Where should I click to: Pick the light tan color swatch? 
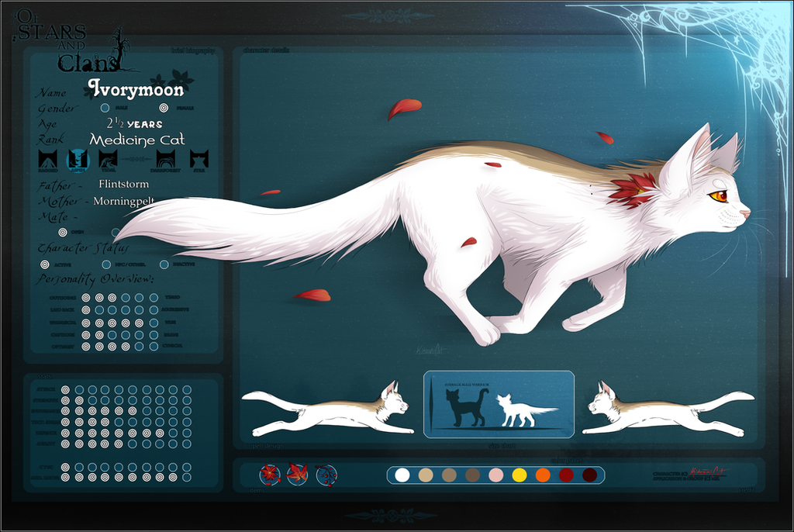click(426, 475)
